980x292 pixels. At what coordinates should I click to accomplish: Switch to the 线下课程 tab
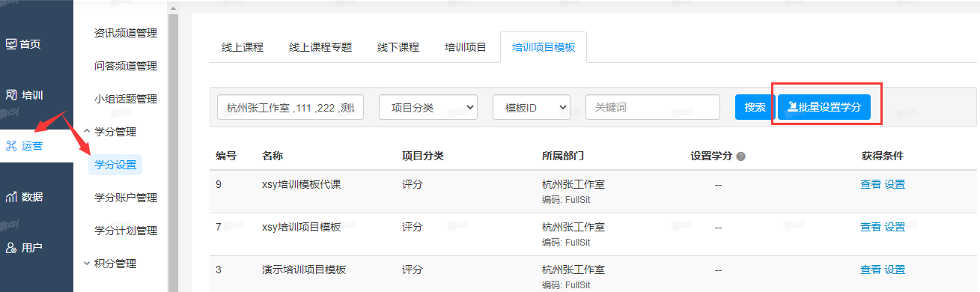tap(398, 47)
